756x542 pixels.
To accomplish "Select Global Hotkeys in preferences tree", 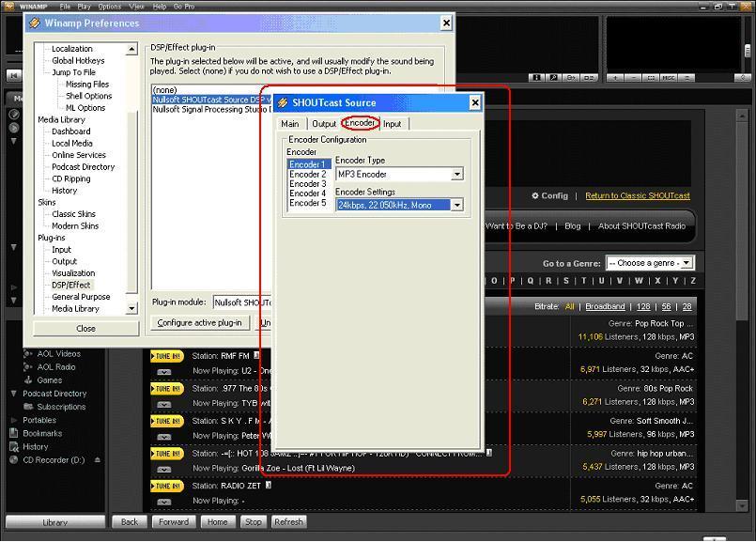I will pyautogui.click(x=78, y=61).
